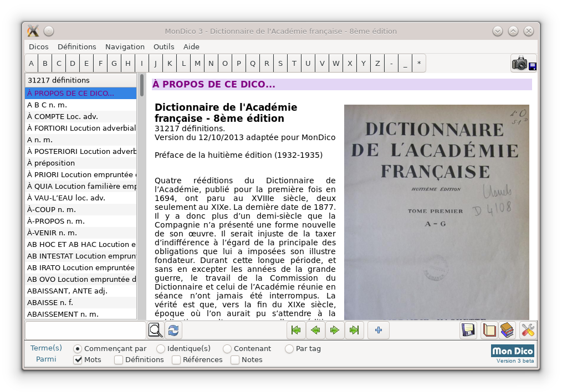Viewport: 562px width, 392px height.
Task: Select 'À PRIORI Locution empruntée' entry
Action: [81, 175]
